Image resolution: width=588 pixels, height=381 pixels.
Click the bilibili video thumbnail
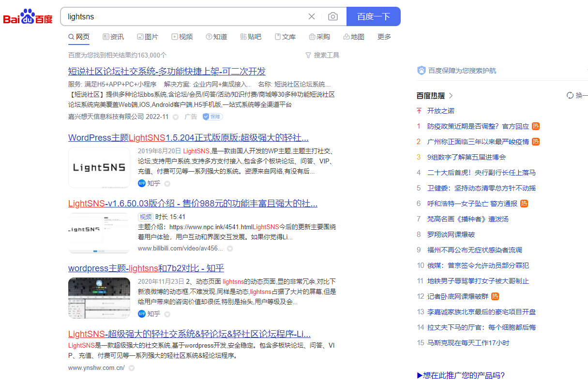pyautogui.click(x=99, y=233)
